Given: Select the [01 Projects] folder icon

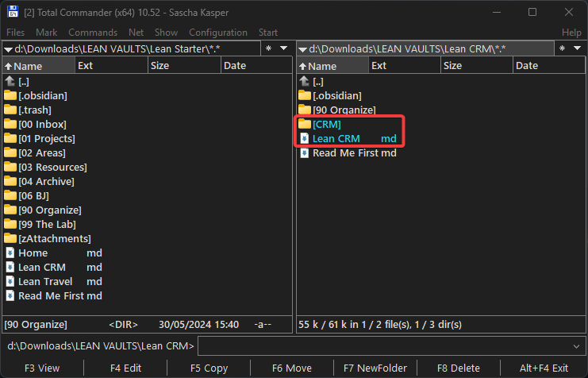Looking at the screenshot, I should [x=10, y=138].
